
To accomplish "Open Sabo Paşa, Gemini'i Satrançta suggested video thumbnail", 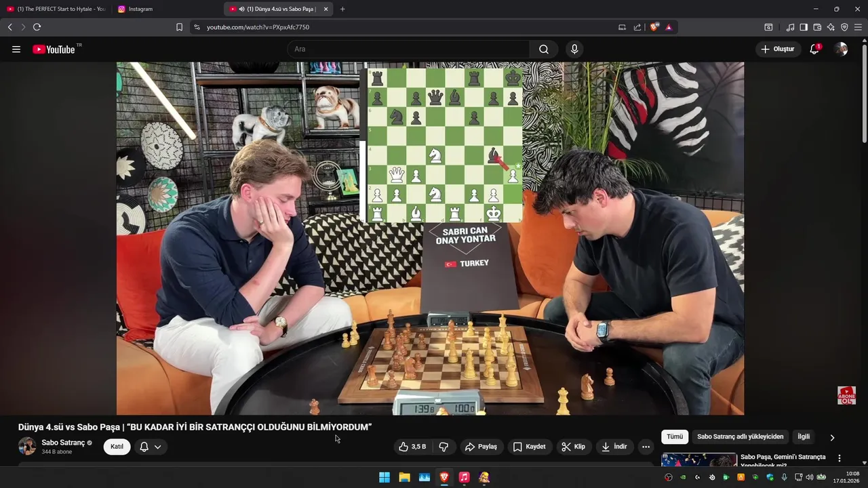I will 699,460.
